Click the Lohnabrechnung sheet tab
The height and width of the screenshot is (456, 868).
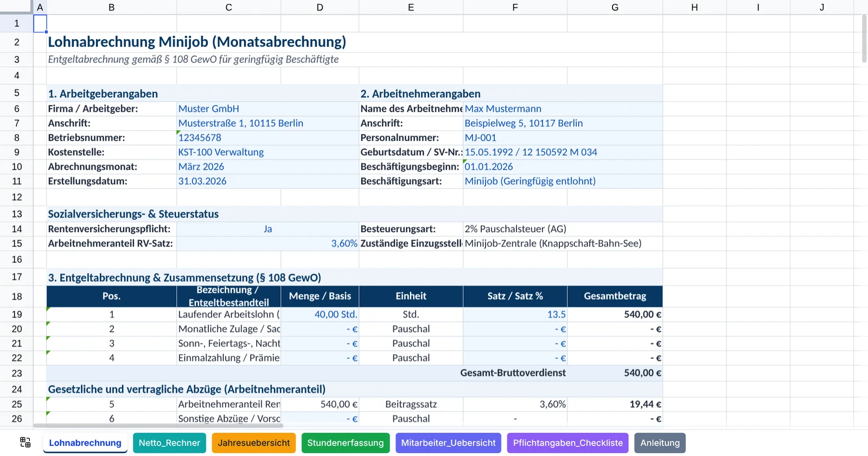[85, 443]
